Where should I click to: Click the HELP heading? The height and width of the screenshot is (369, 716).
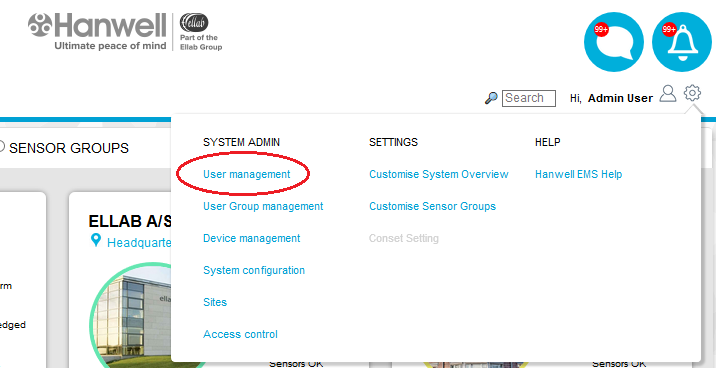[548, 142]
